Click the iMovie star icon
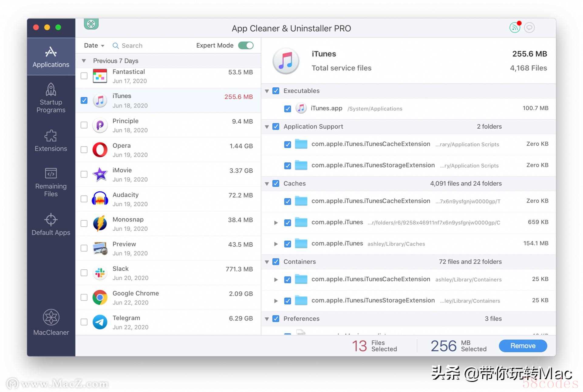 (x=100, y=174)
